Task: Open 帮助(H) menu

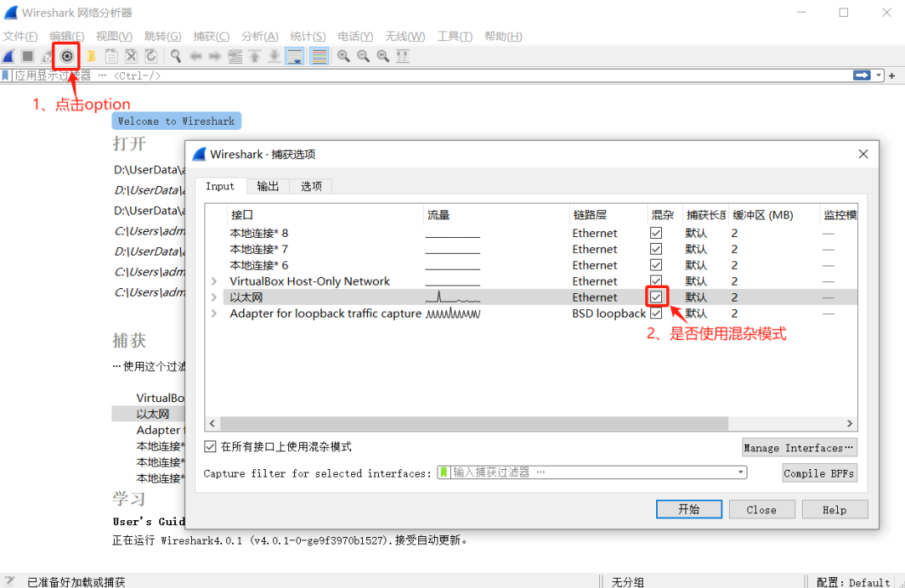Action: 504,36
